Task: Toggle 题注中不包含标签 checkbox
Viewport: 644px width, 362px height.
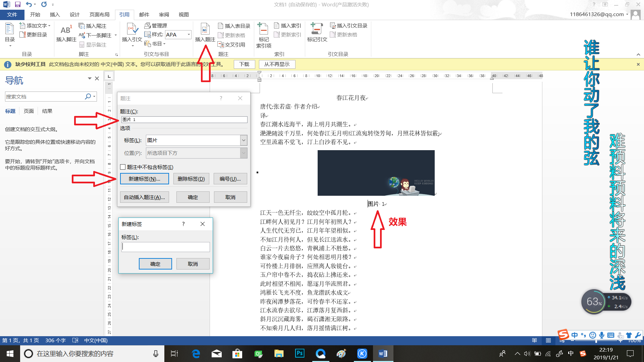Action: tap(123, 167)
